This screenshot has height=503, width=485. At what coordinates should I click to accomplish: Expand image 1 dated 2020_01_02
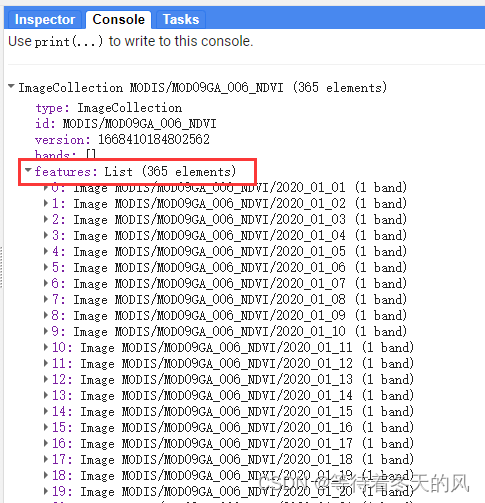click(46, 203)
